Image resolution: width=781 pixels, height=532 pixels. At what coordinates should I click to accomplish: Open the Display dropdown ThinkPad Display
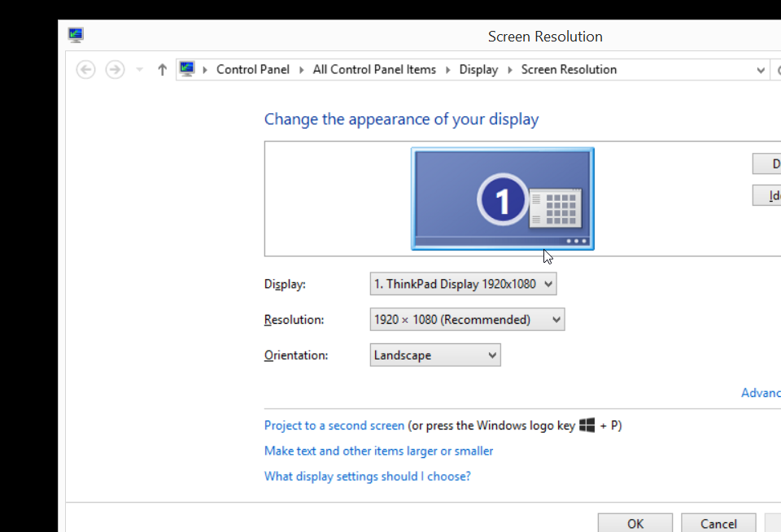click(463, 284)
